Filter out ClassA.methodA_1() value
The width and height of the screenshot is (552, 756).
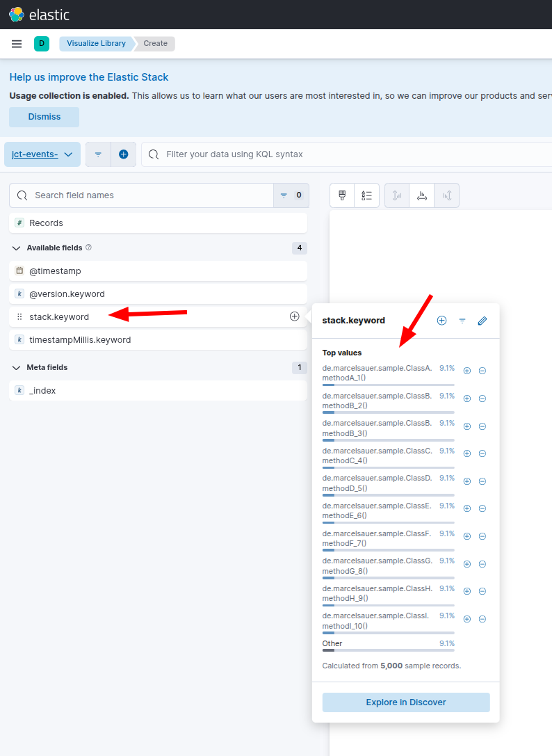(x=482, y=371)
